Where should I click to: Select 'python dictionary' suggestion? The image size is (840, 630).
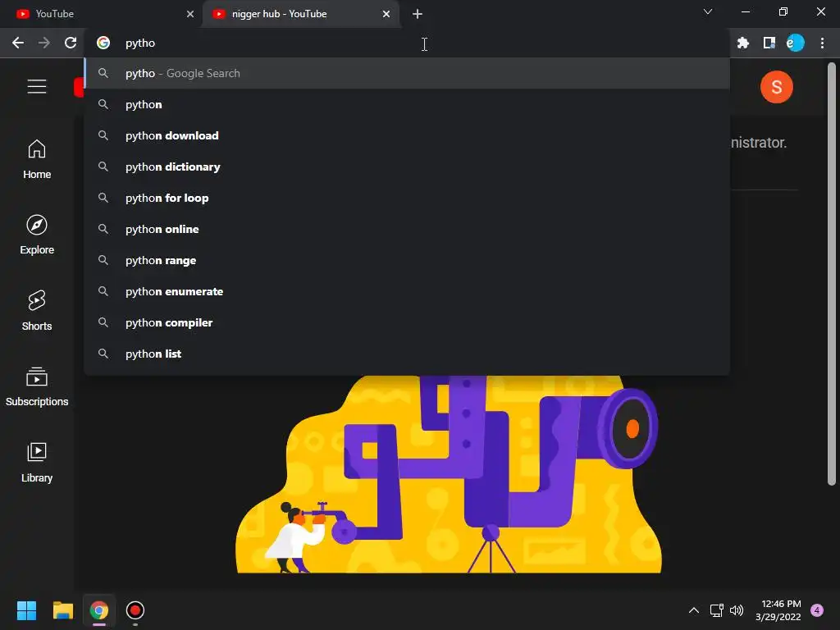[x=407, y=167]
